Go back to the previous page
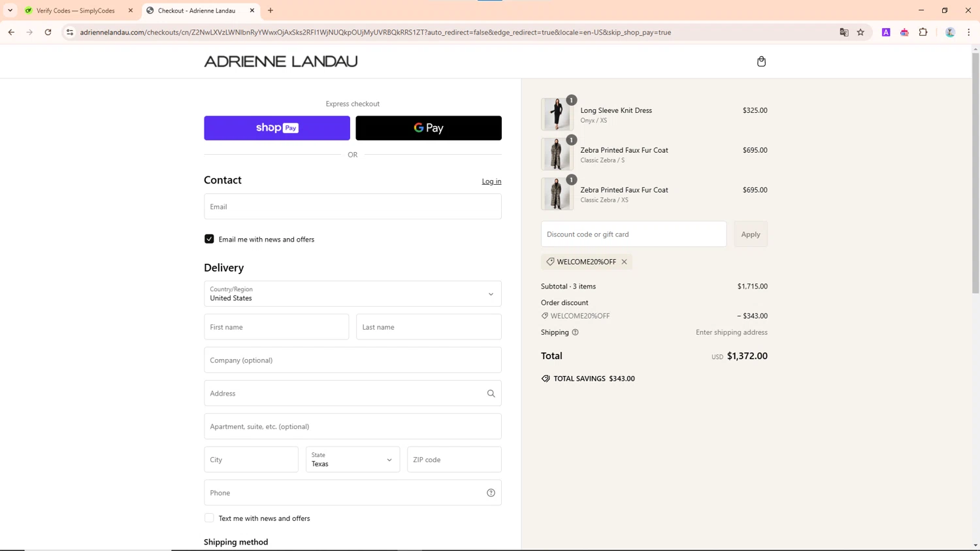 click(11, 32)
